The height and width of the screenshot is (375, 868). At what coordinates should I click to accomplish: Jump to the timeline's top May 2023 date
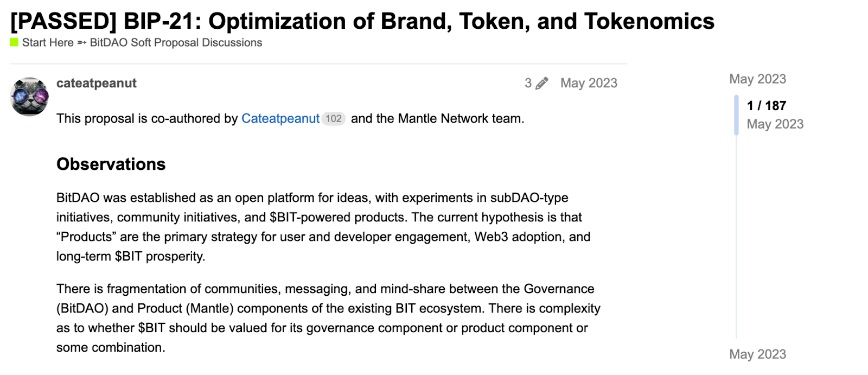pyautogui.click(x=757, y=79)
